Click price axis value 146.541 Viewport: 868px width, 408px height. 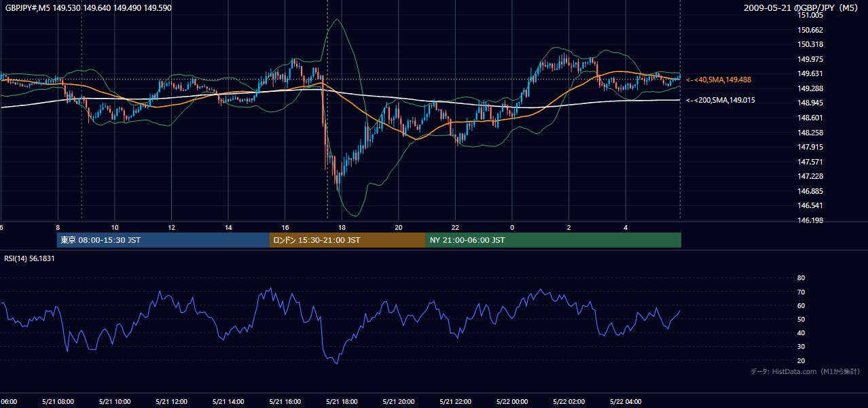coord(810,205)
